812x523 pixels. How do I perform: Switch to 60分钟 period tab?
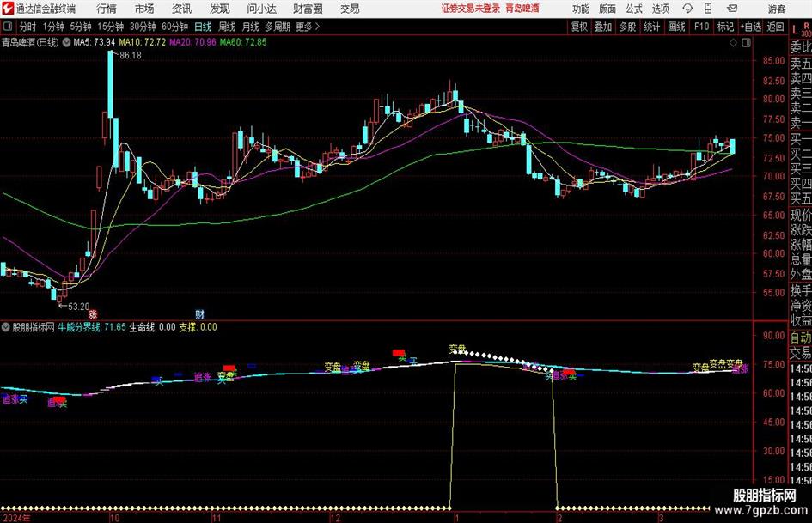click(174, 27)
